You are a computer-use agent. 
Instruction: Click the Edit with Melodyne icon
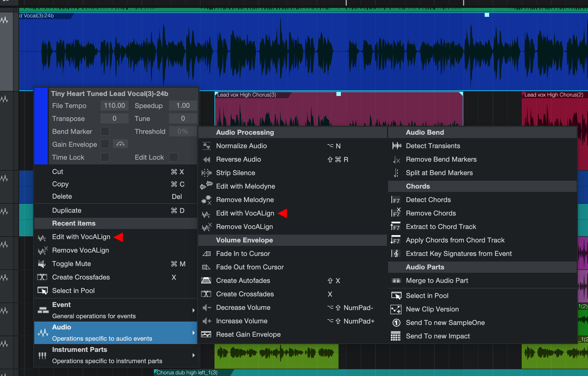tap(207, 186)
